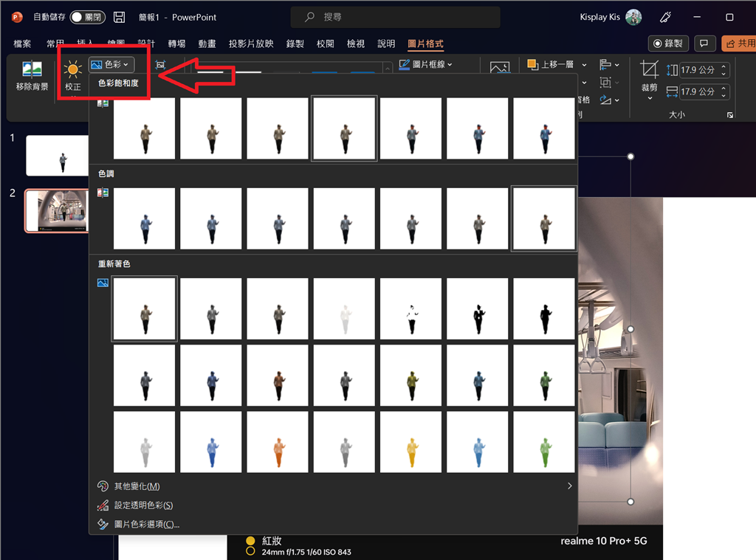
Task: Click the 錄製 record button at top right
Action: tap(668, 44)
